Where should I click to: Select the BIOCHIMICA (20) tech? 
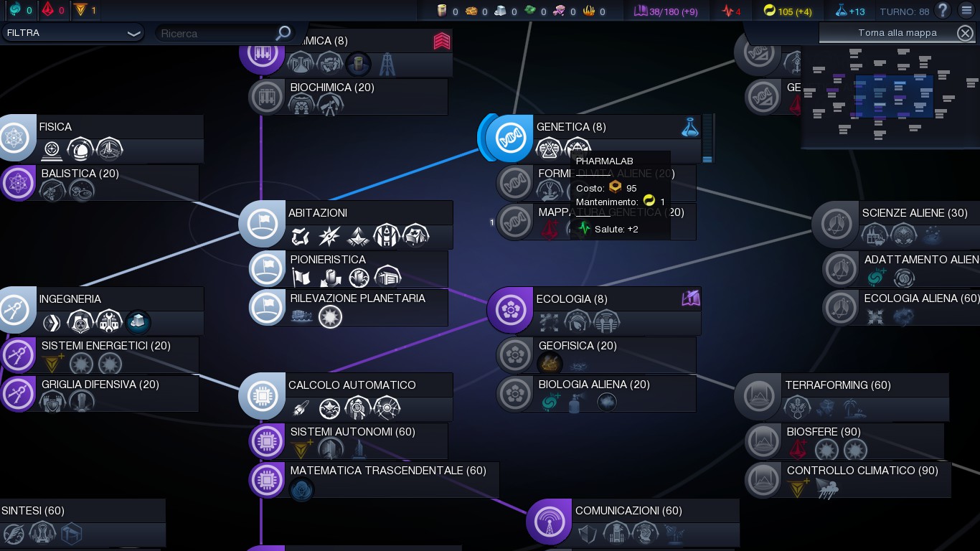tap(349, 97)
